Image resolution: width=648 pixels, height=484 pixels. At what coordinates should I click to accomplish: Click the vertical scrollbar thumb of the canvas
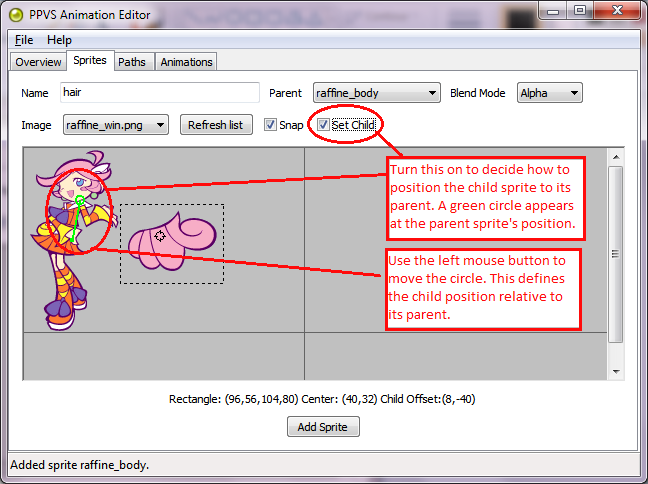(x=616, y=254)
